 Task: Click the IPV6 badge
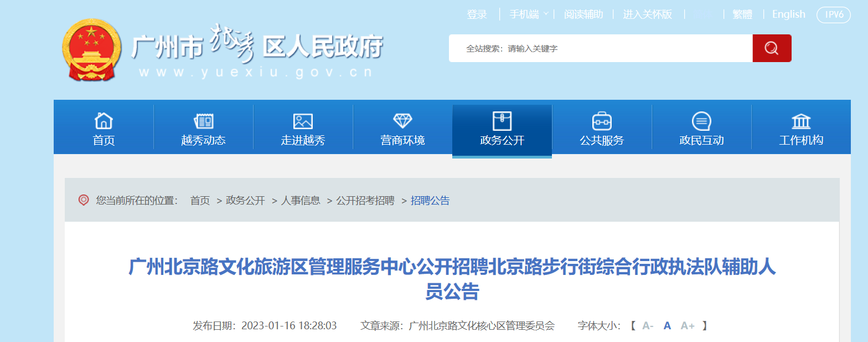(834, 15)
